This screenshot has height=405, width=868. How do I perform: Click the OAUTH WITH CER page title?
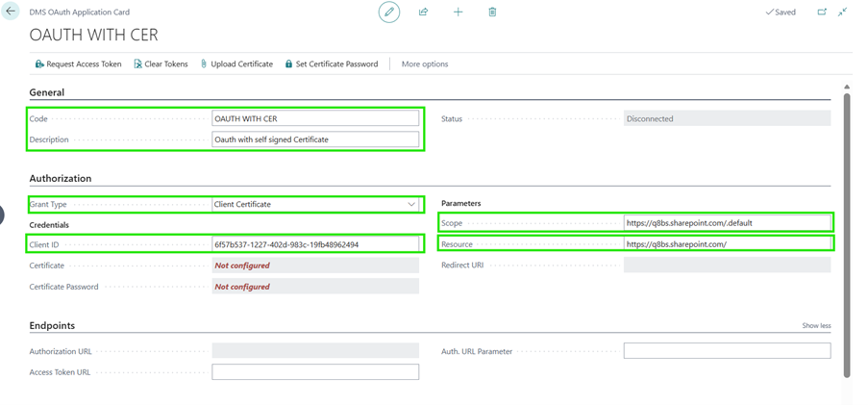coord(93,35)
